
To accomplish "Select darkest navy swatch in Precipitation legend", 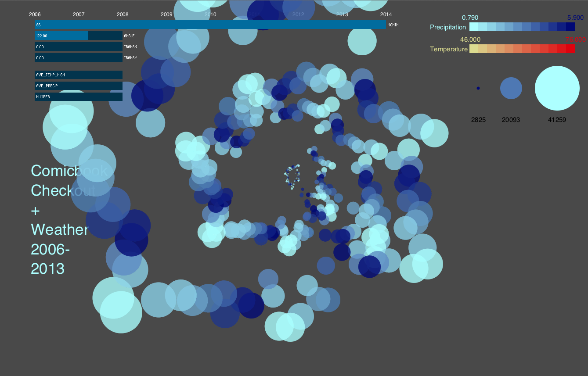I will [x=570, y=27].
